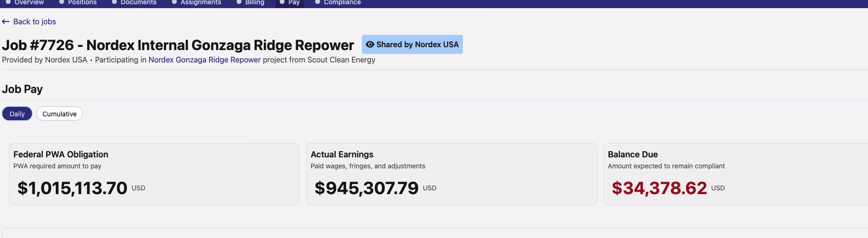The height and width of the screenshot is (238, 868).
Task: Click 'Provided by Nordex USA' text
Action: 45,60
